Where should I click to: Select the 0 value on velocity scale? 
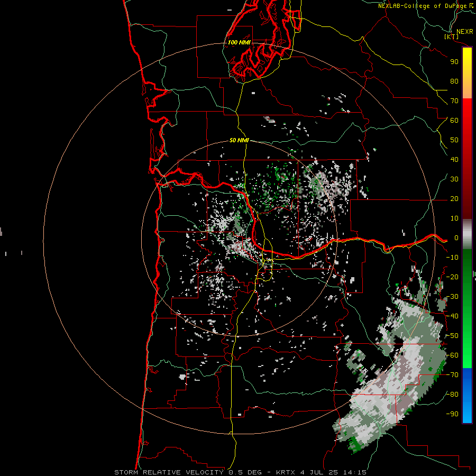point(456,237)
